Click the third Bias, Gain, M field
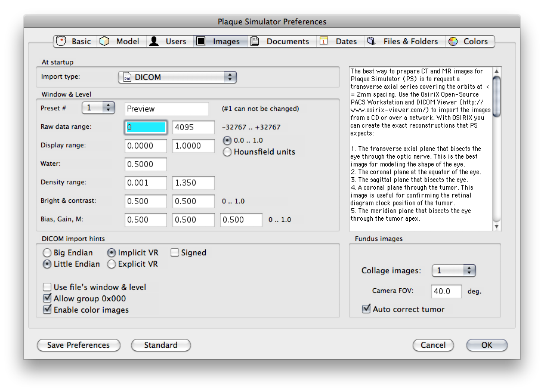The image size is (544, 392). (x=241, y=220)
